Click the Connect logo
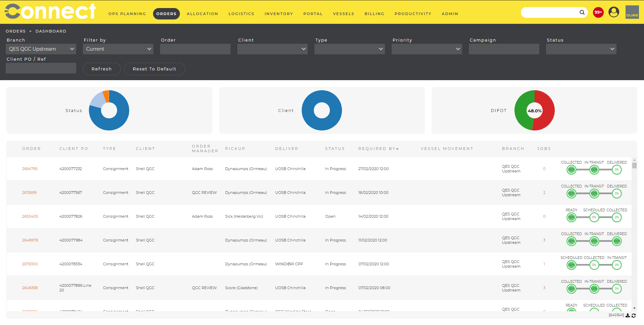The width and height of the screenshot is (644, 325). click(50, 12)
